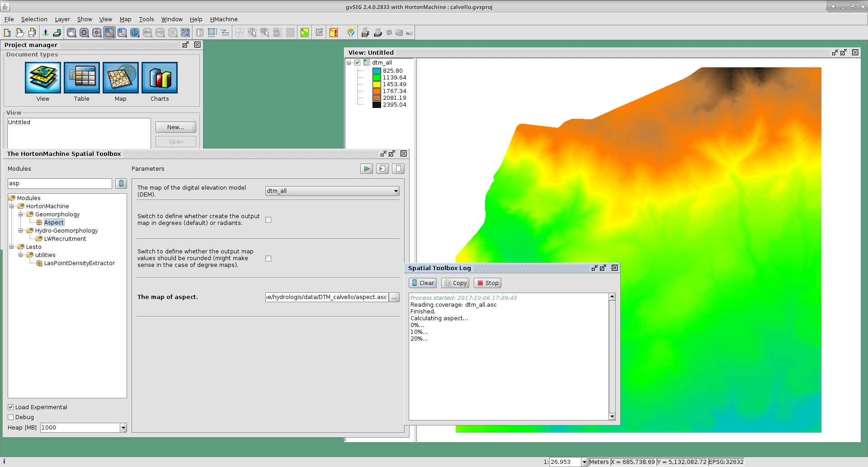The height and width of the screenshot is (467, 868).
Task: Open the Help menu
Action: pyautogui.click(x=196, y=19)
